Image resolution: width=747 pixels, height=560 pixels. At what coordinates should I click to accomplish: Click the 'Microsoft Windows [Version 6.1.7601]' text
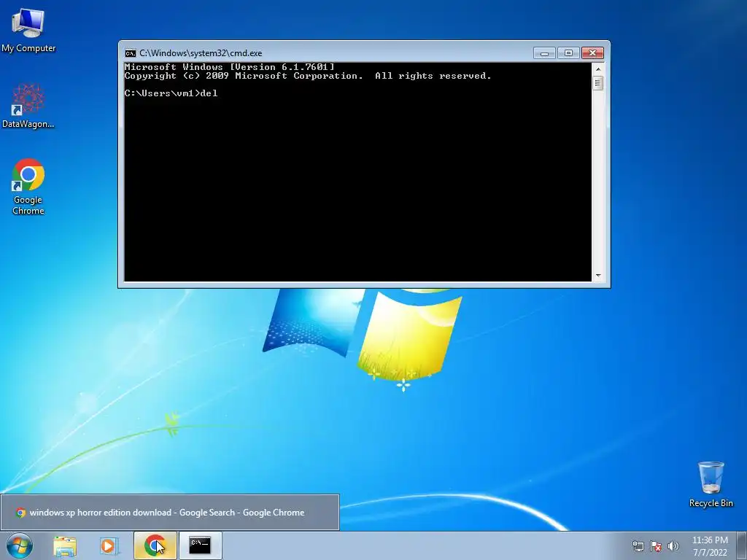(x=229, y=67)
